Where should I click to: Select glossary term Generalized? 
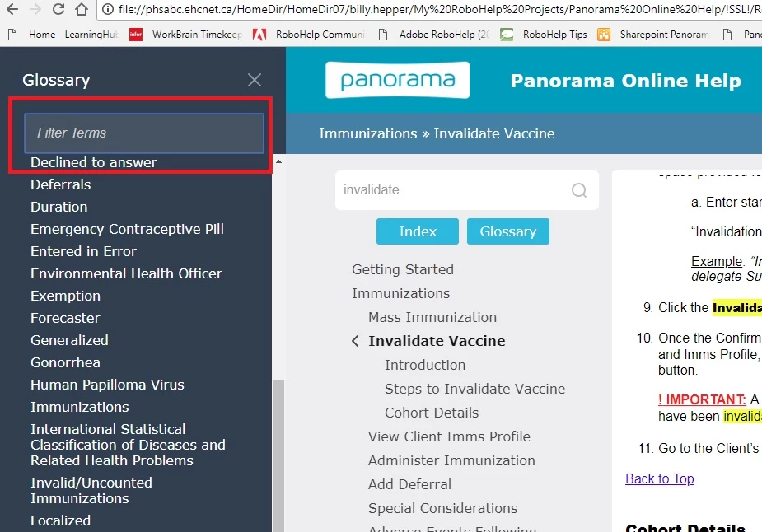69,341
